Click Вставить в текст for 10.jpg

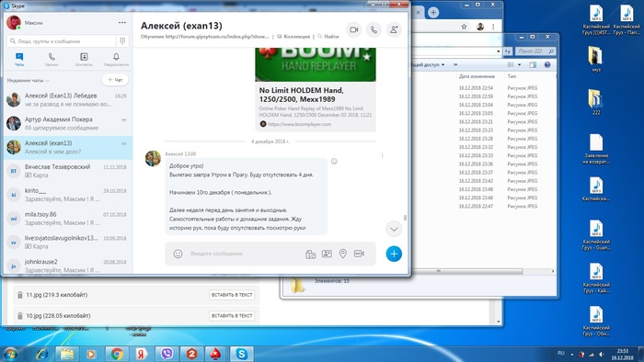pos(232,316)
